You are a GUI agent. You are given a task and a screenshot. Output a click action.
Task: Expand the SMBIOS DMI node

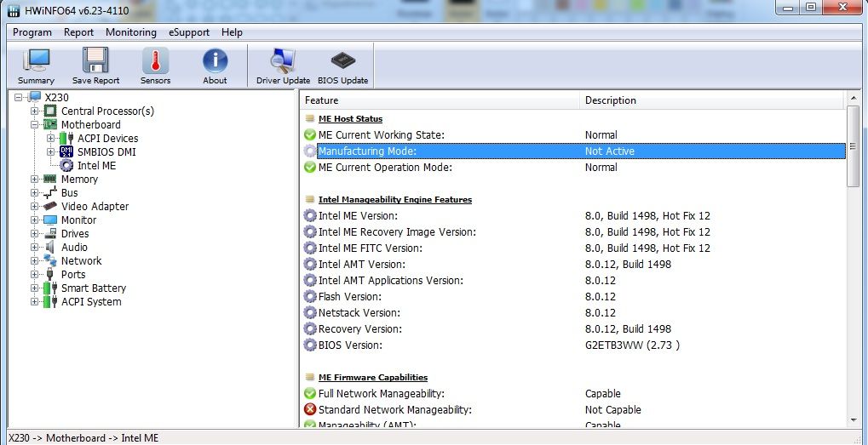51,152
